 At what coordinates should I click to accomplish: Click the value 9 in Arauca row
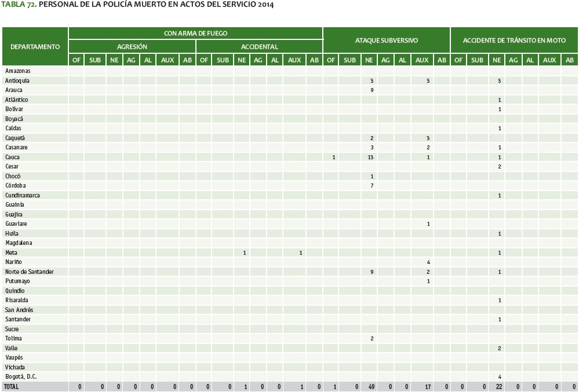click(x=372, y=90)
